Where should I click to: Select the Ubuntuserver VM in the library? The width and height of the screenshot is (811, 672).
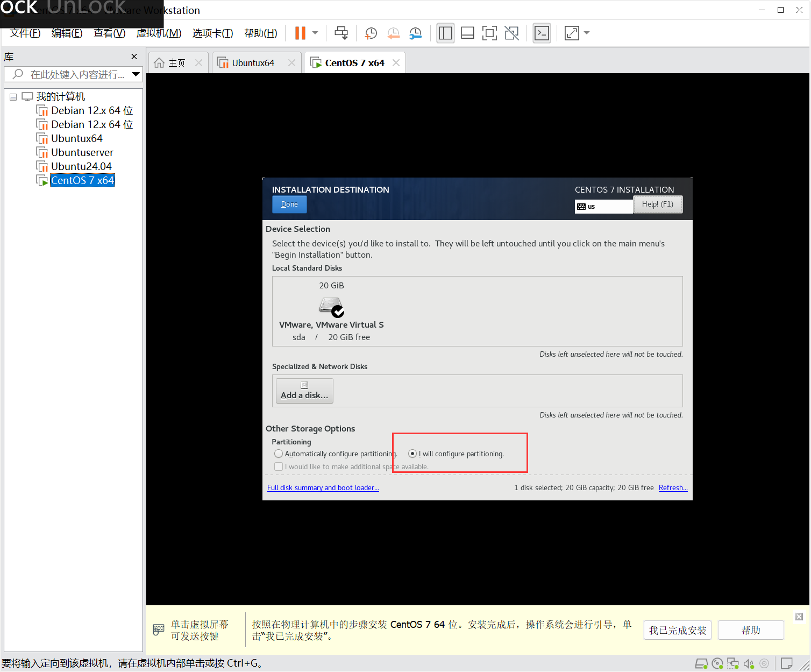coord(82,152)
